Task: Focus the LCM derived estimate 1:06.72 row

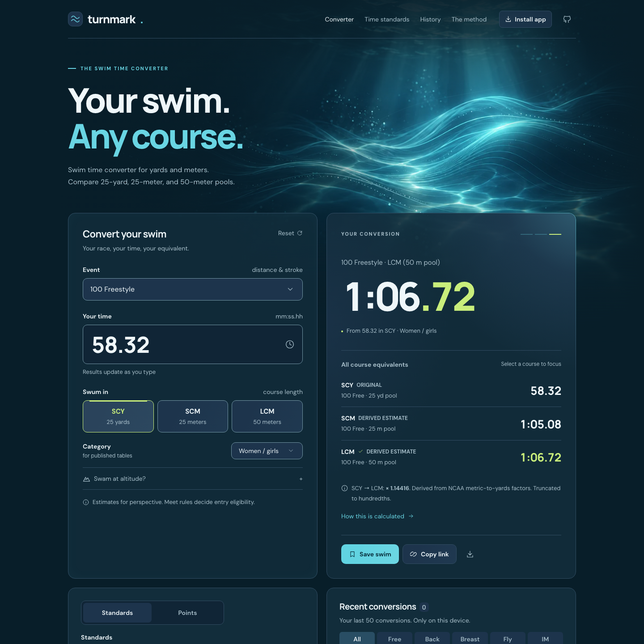Action: [451, 457]
